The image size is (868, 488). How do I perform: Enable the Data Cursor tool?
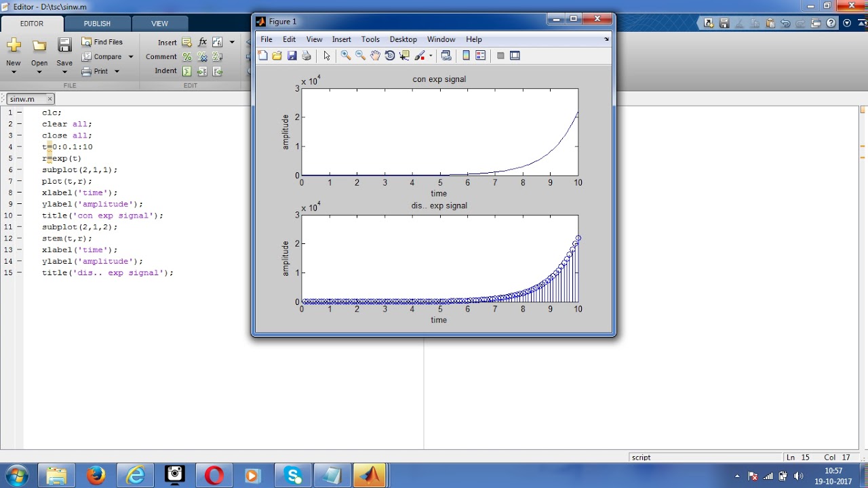[x=405, y=56]
